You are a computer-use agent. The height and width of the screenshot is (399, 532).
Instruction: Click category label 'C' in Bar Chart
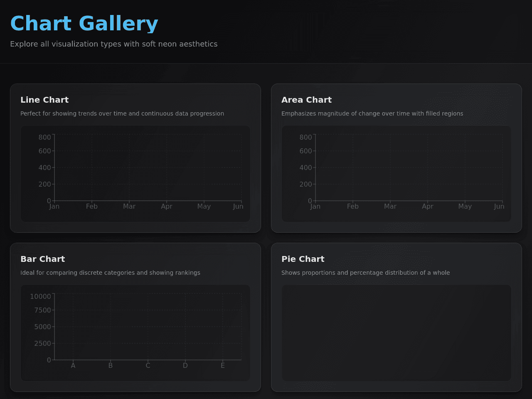click(148, 365)
